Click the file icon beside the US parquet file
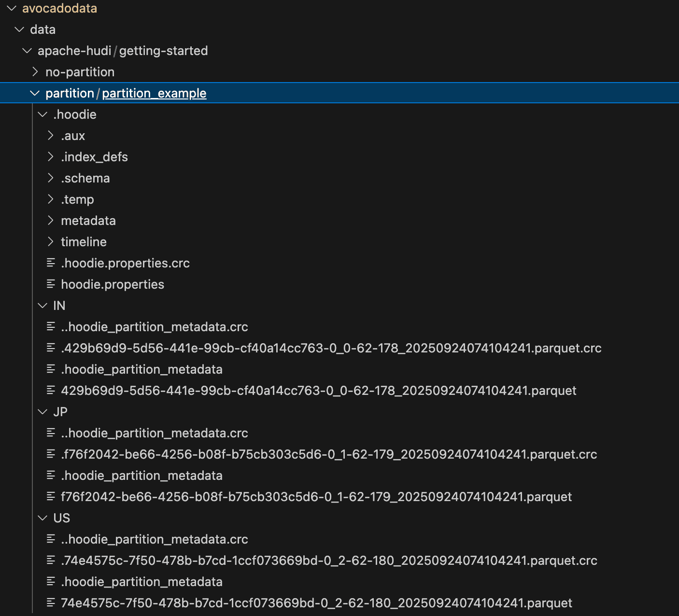 pyautogui.click(x=51, y=602)
